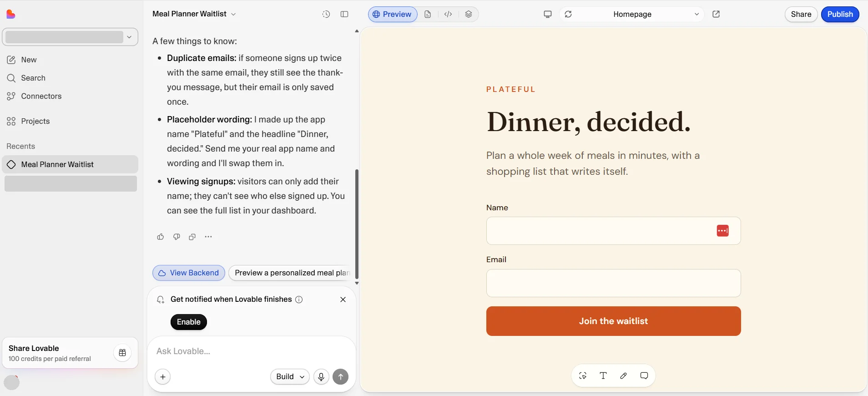The width and height of the screenshot is (868, 396).
Task: Select the Preview tab
Action: click(393, 14)
